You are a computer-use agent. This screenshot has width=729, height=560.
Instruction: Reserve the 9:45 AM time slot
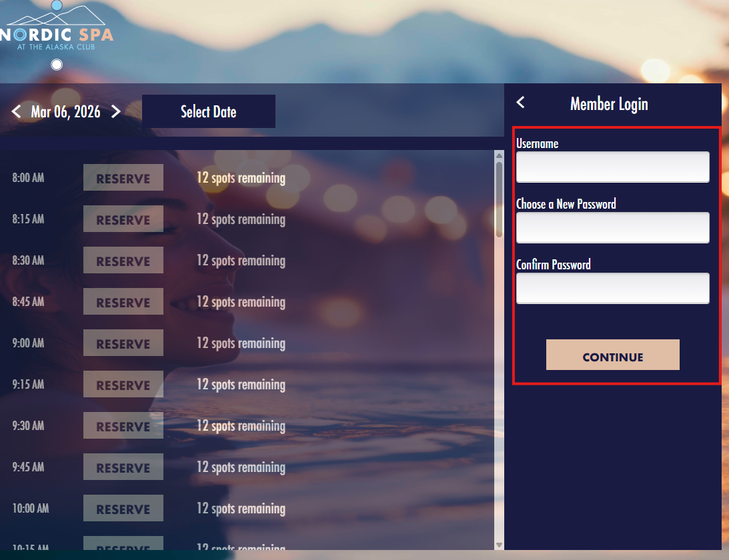(123, 467)
